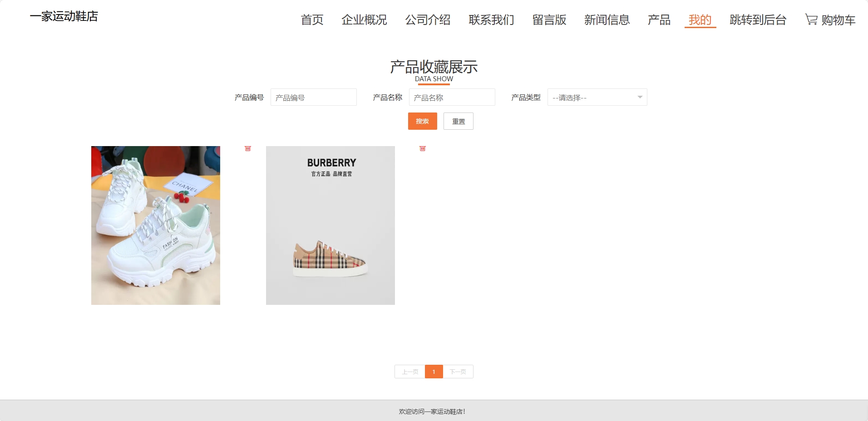This screenshot has height=421, width=868.
Task: Select page number 1
Action: pyautogui.click(x=434, y=372)
